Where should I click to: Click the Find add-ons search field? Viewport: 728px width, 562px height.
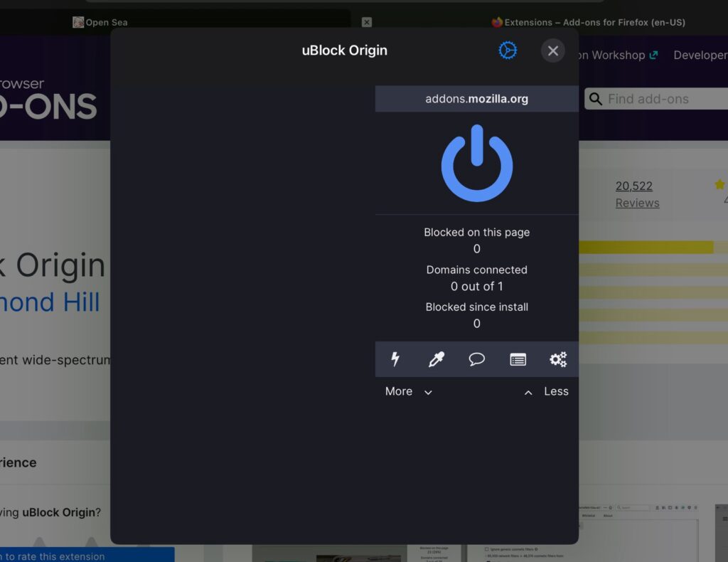tap(656, 99)
